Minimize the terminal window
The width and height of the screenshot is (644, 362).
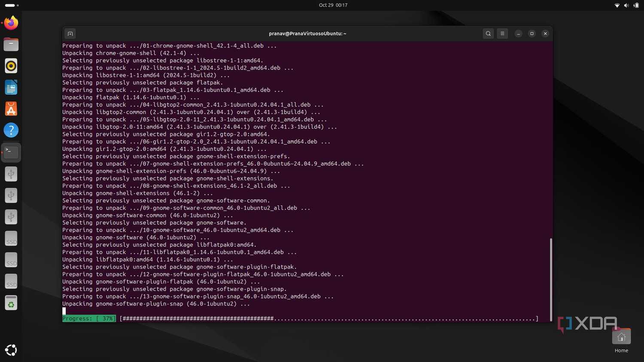click(518, 33)
